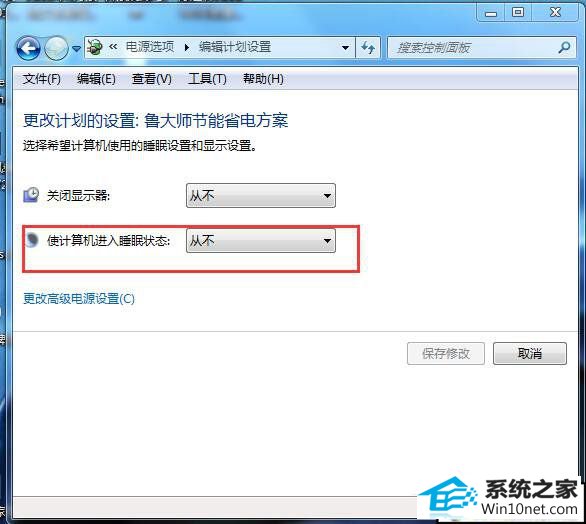Click the power options address bar icon
This screenshot has width=586, height=524.
(x=95, y=47)
